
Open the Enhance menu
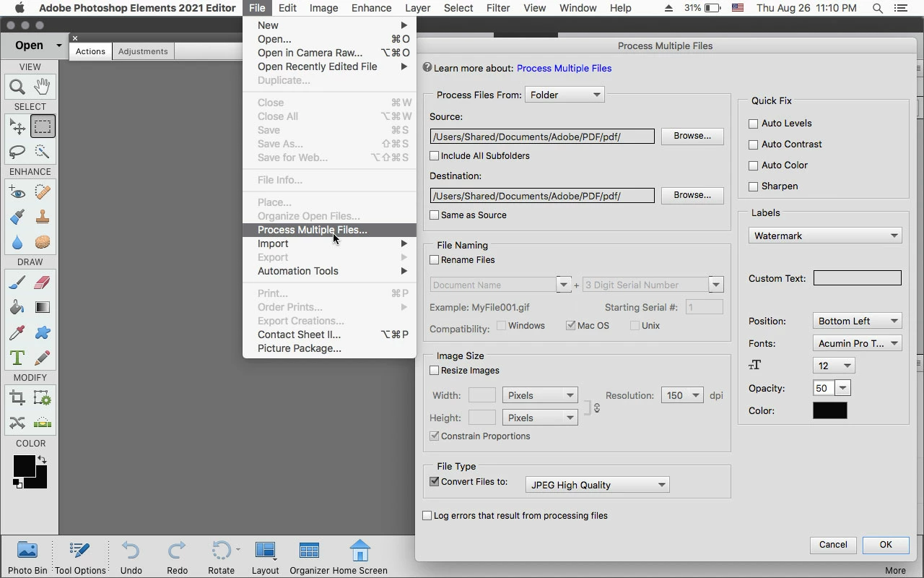[371, 8]
